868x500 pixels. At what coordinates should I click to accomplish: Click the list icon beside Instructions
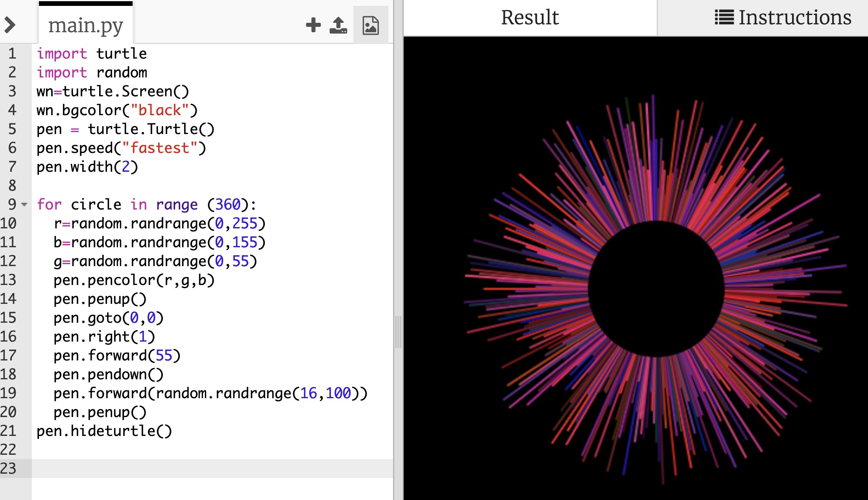tap(724, 17)
